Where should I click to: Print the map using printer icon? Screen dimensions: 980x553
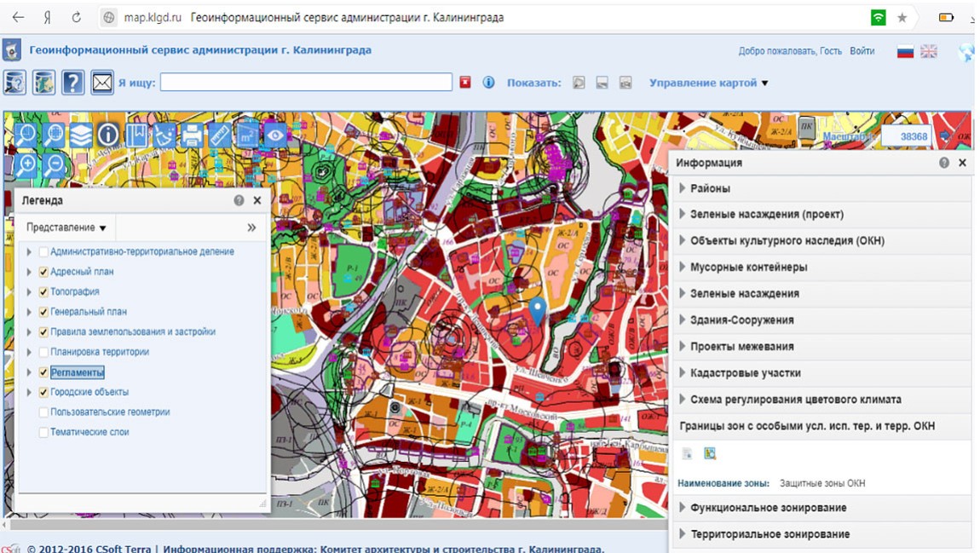192,135
